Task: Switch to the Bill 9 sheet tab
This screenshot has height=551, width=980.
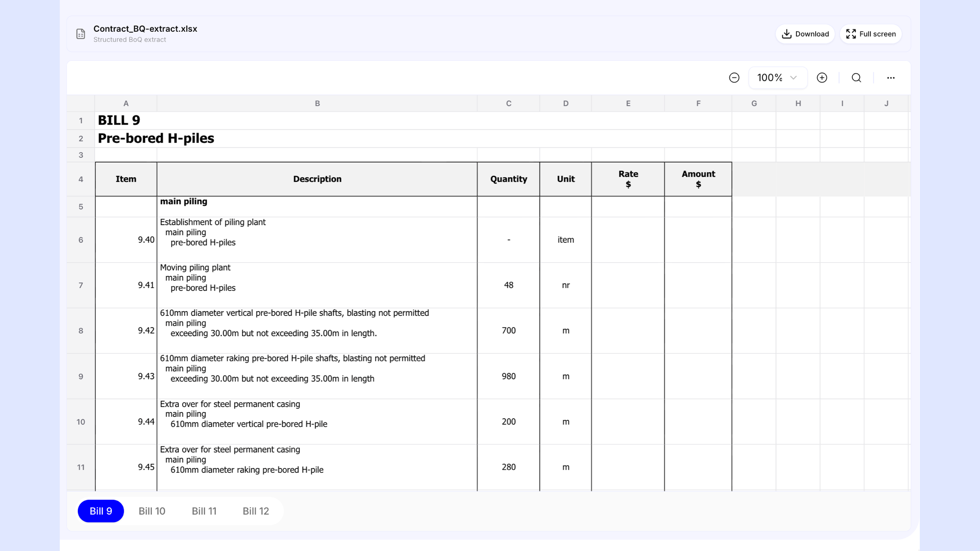Action: 101,511
